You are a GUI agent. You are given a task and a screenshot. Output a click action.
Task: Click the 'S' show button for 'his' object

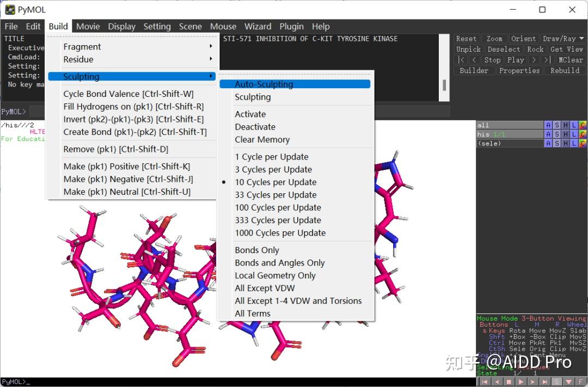(557, 134)
